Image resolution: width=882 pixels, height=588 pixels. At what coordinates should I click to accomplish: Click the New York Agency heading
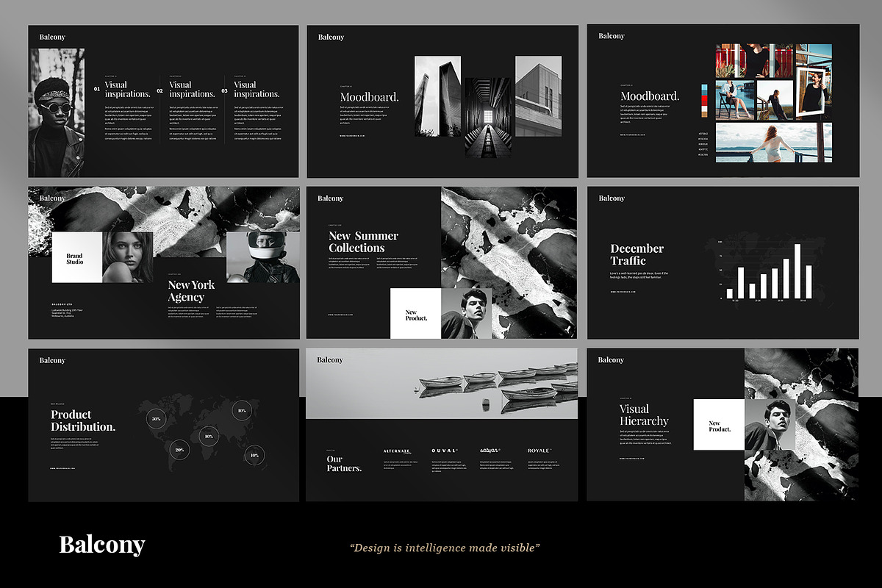coord(191,290)
